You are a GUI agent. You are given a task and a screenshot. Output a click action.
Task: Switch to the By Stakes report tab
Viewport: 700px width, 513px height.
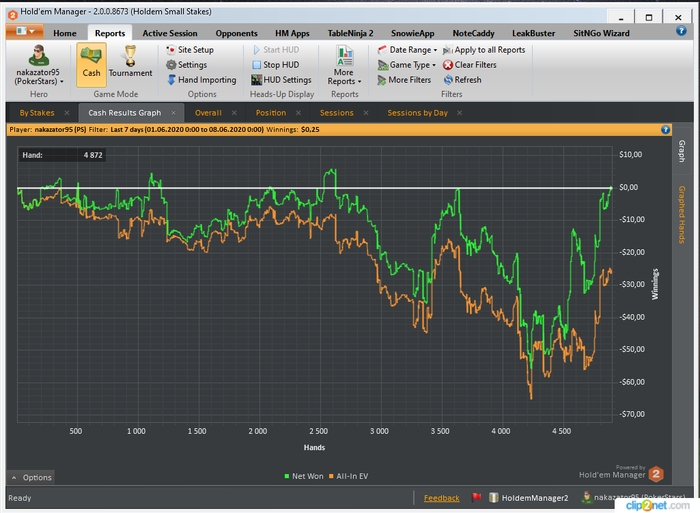[x=37, y=113]
